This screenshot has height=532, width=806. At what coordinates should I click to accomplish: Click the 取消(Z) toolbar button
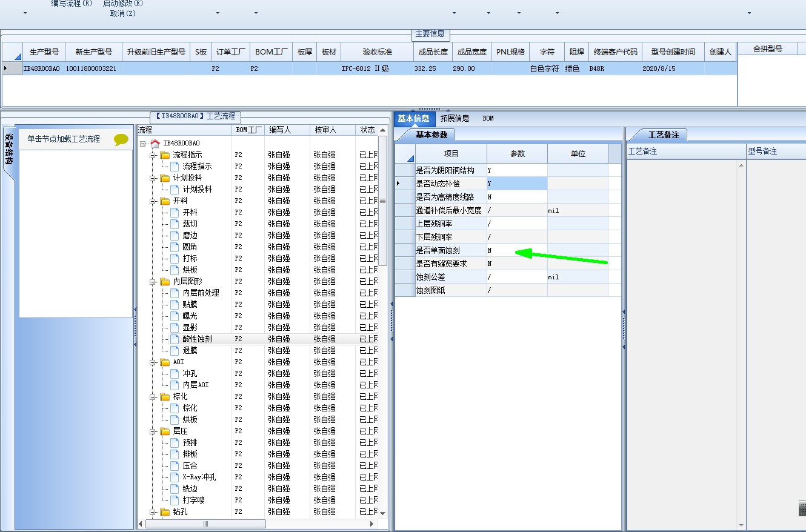[x=123, y=13]
